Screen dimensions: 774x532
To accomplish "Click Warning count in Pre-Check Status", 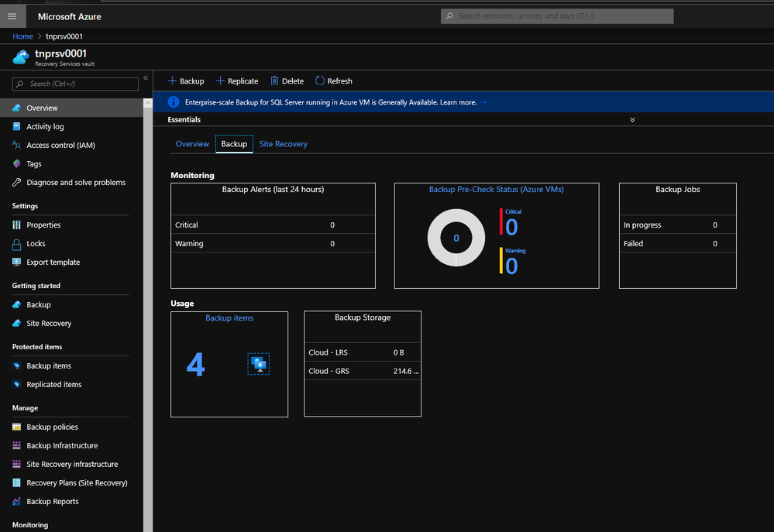I will [x=511, y=266].
